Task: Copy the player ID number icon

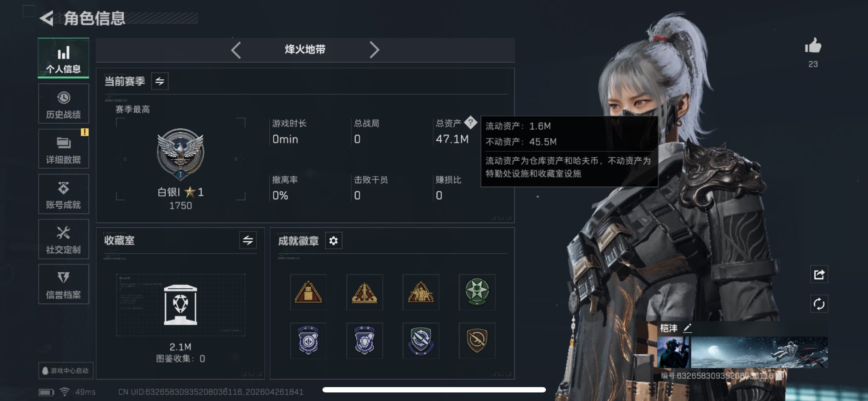Action: [x=779, y=376]
